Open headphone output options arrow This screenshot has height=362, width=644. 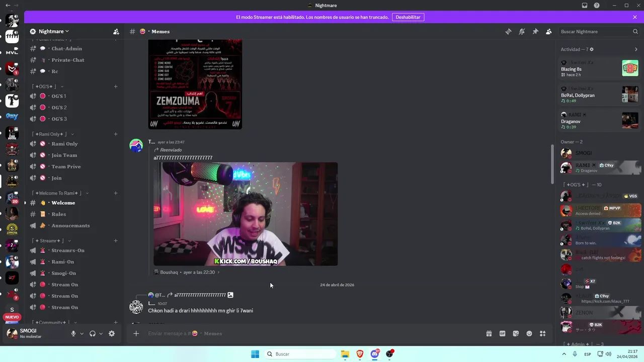tap(101, 333)
